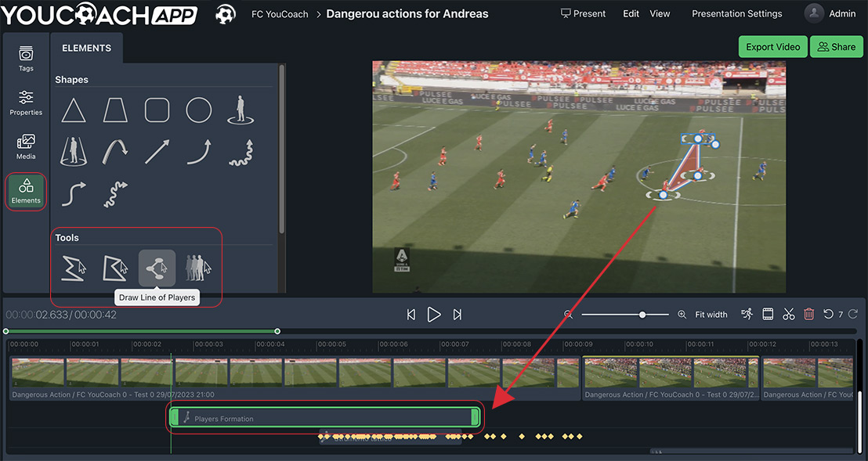Click the FC YouCoach breadcrumb
This screenshot has height=461, width=868.
[280, 14]
